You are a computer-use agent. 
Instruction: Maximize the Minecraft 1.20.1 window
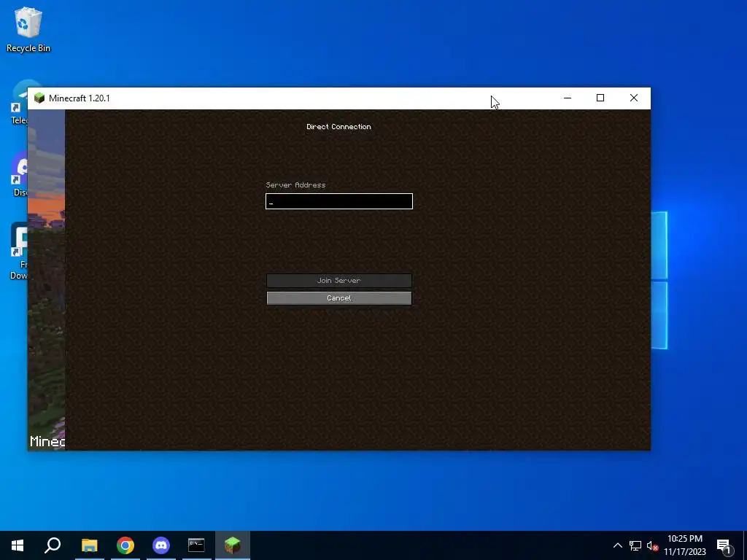[x=600, y=98]
